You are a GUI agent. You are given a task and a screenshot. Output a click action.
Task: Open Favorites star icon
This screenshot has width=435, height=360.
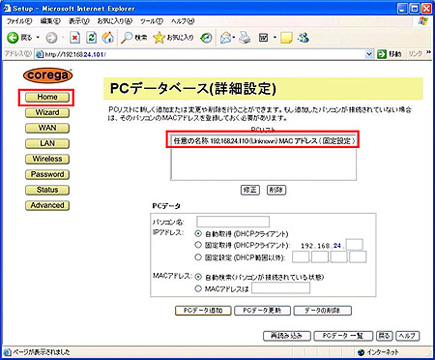point(159,38)
